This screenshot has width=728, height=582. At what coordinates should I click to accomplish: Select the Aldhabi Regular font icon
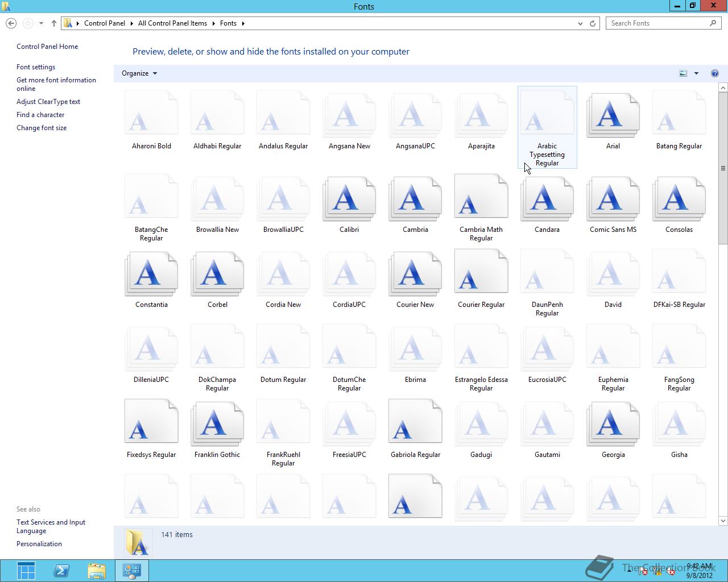point(217,113)
